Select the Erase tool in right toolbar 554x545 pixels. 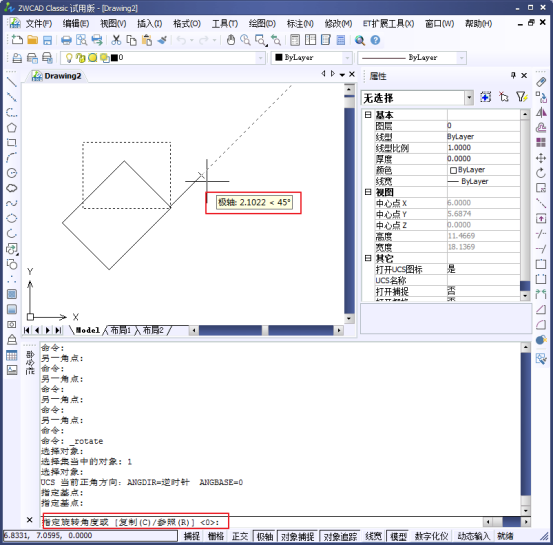tap(541, 82)
